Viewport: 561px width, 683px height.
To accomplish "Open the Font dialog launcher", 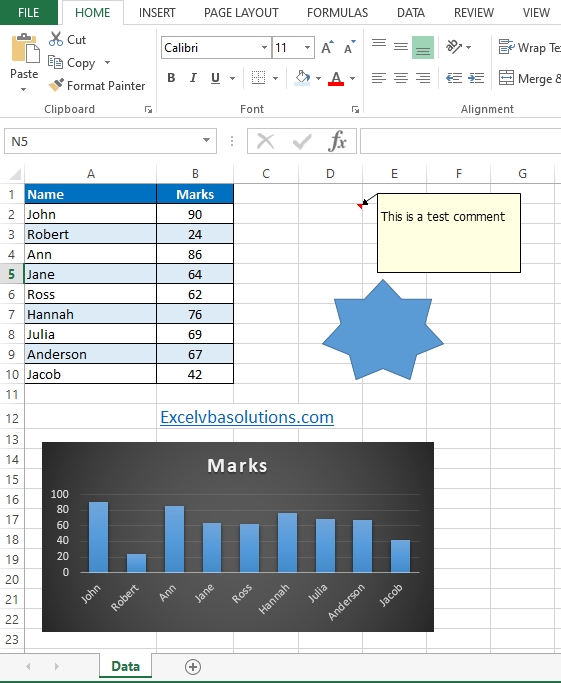I will [355, 110].
